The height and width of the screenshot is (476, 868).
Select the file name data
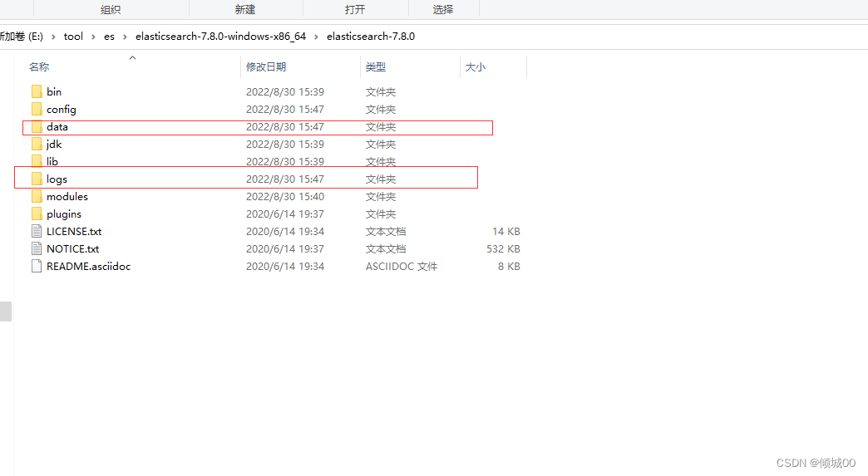57,126
